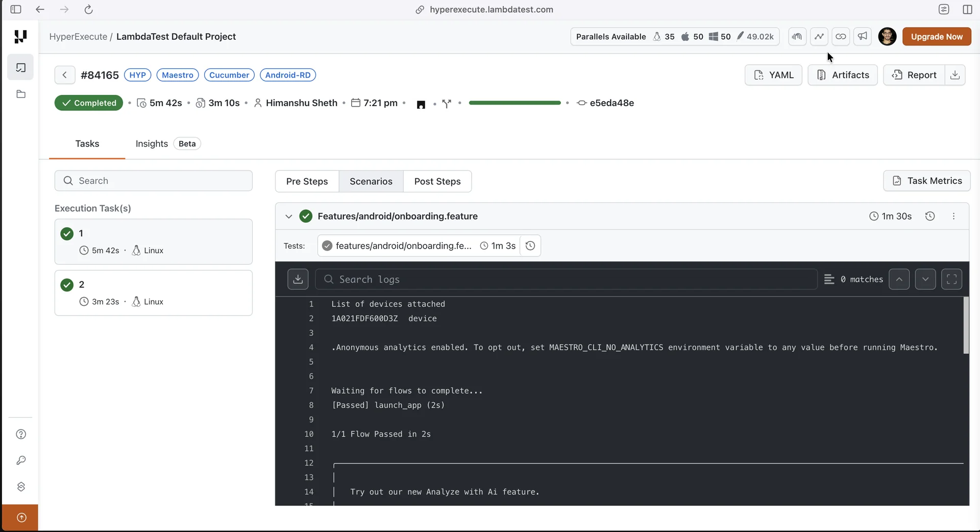
Task: Open the Post Steps tab
Action: [x=437, y=181]
